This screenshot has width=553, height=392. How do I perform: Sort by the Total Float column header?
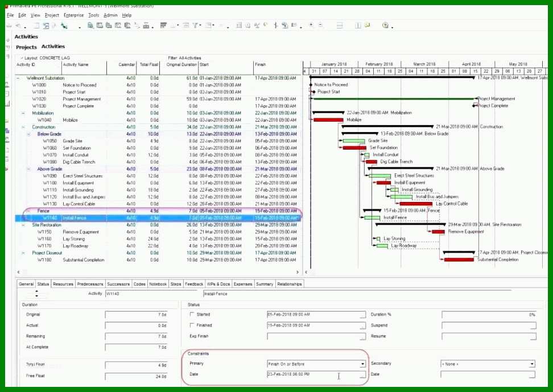pos(149,65)
